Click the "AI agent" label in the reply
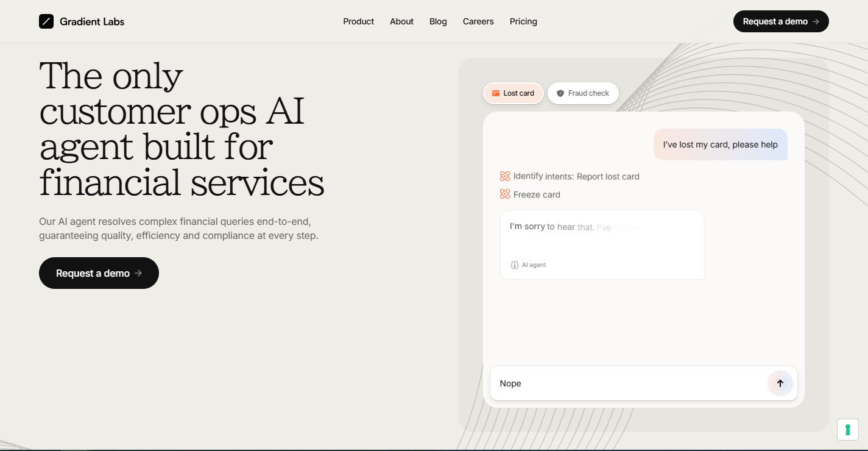The width and height of the screenshot is (868, 451). pyautogui.click(x=534, y=265)
